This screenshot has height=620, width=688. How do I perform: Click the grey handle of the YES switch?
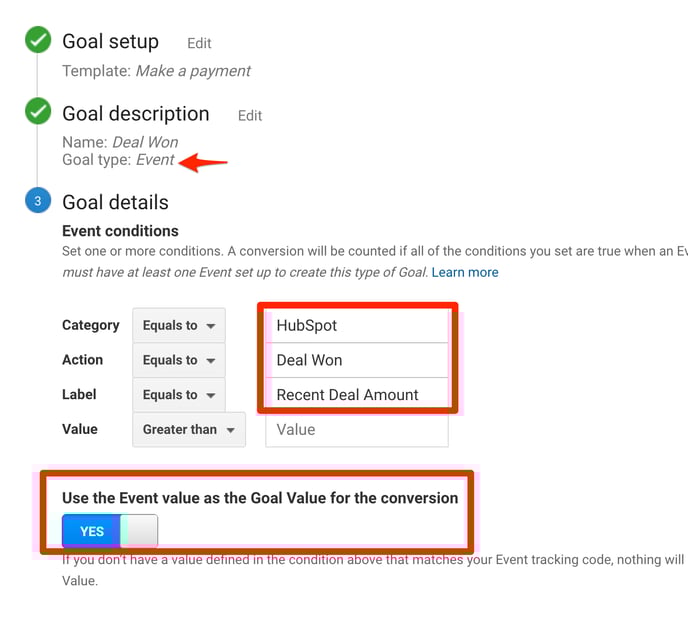pos(139,531)
